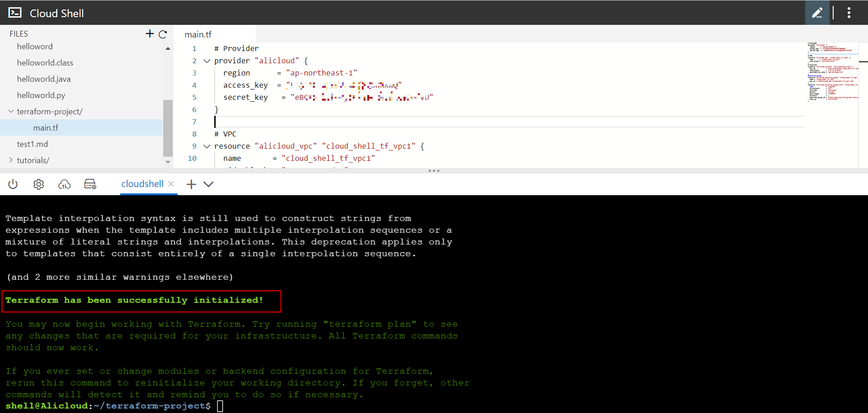Collapse the terraform-project folder

11,111
